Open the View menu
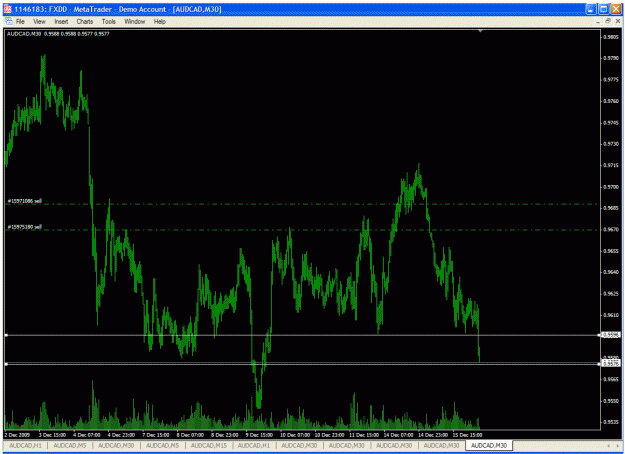Image resolution: width=625 pixels, height=454 pixels. pos(39,22)
